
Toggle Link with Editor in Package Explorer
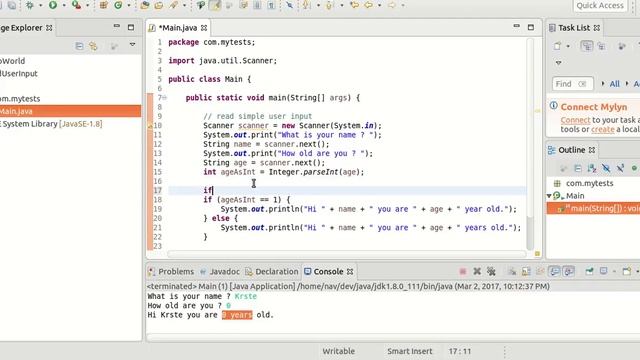pos(93,46)
